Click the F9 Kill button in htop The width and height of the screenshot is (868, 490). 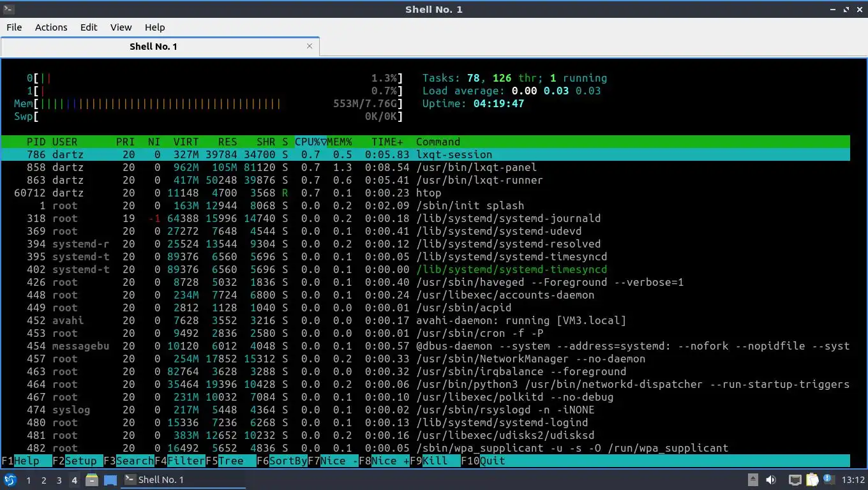pyautogui.click(x=435, y=461)
